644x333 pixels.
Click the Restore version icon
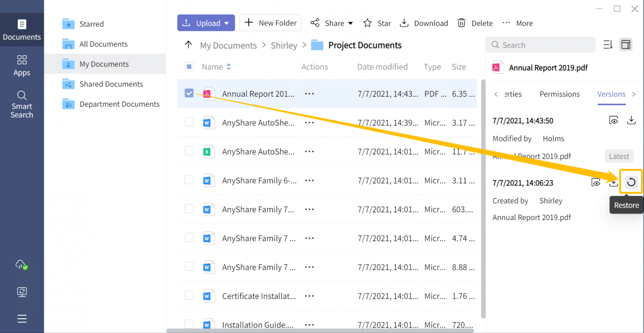[631, 182]
